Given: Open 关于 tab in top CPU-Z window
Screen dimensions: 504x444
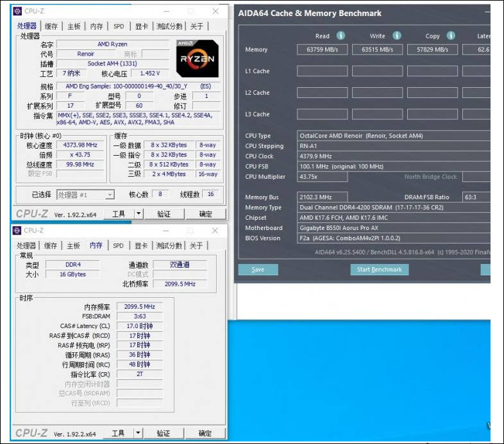Looking at the screenshot, I should (197, 26).
